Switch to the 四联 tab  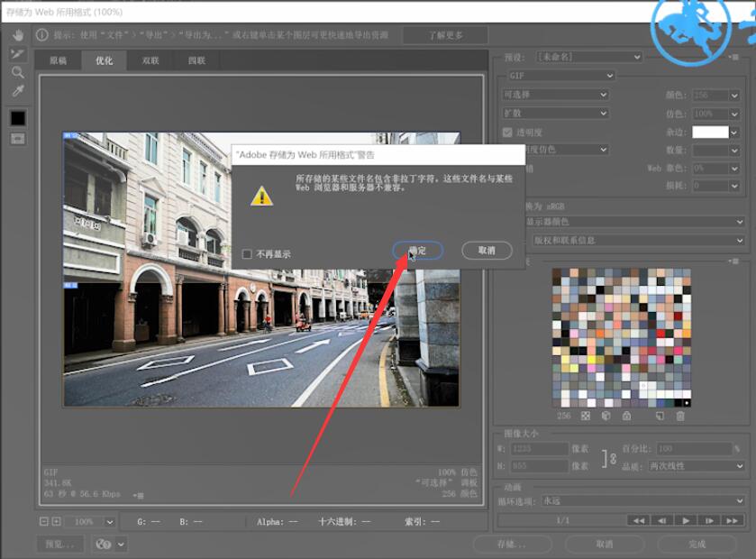click(x=196, y=60)
